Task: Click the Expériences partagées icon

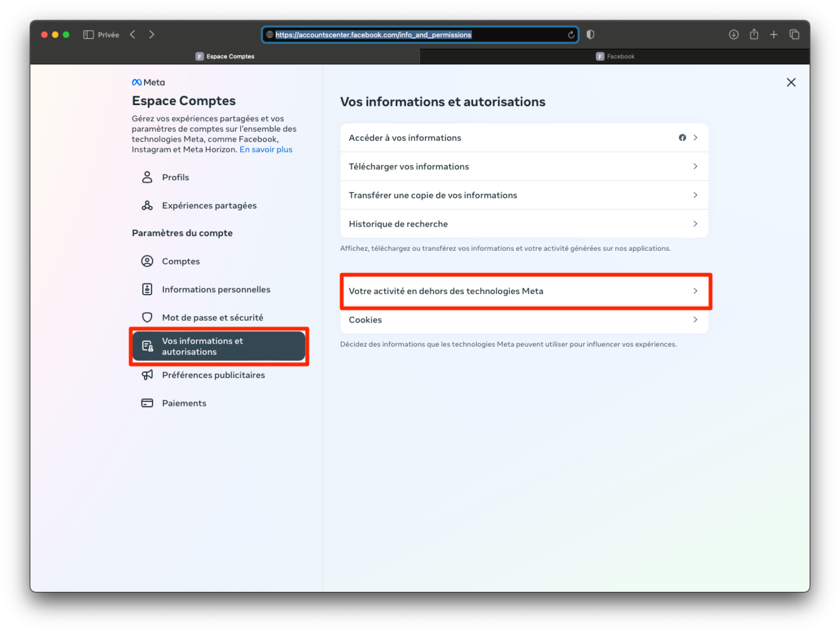Action: (147, 206)
